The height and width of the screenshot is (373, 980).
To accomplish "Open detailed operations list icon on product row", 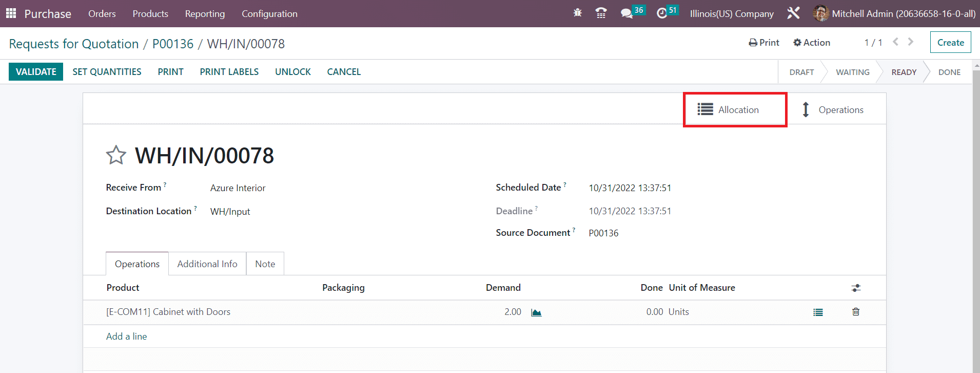I will [x=818, y=312].
